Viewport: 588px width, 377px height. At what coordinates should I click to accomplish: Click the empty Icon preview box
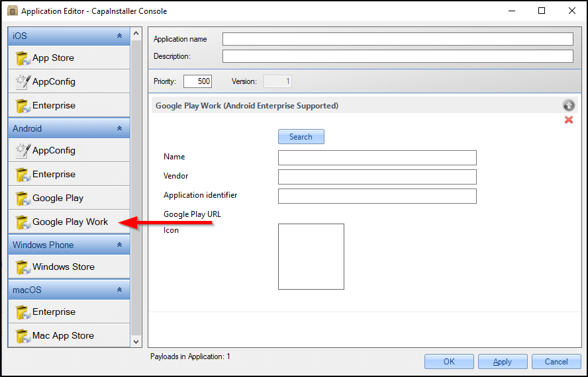point(311,257)
